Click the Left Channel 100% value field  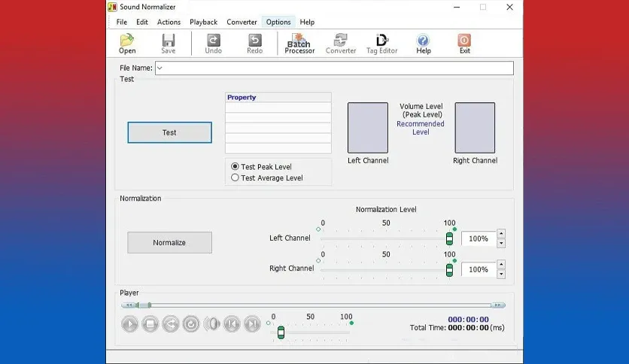tap(479, 238)
